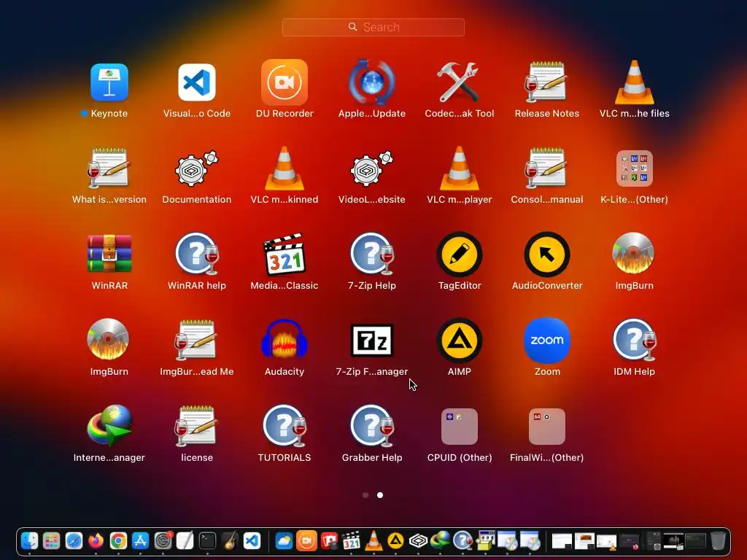Open the What is...version document

tap(109, 168)
